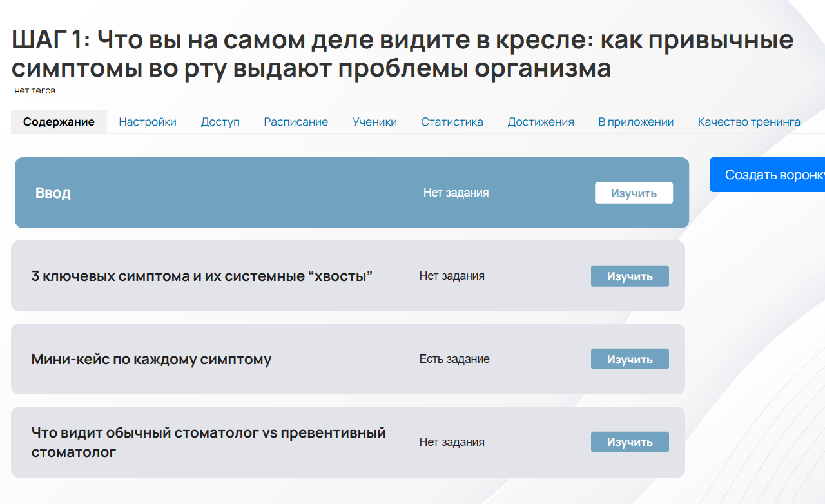This screenshot has height=504, width=825.
Task: View the Статистика tab
Action: (x=452, y=121)
